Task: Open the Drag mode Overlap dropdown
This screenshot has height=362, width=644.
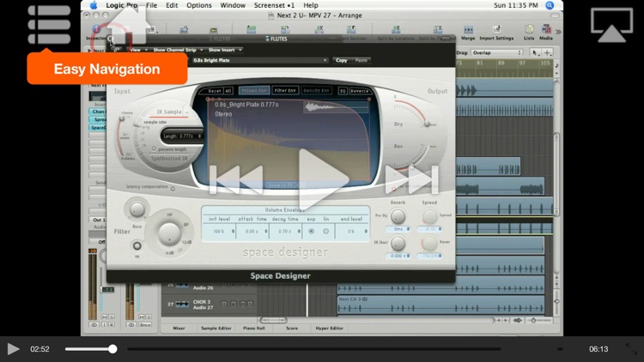Action: click(x=496, y=52)
